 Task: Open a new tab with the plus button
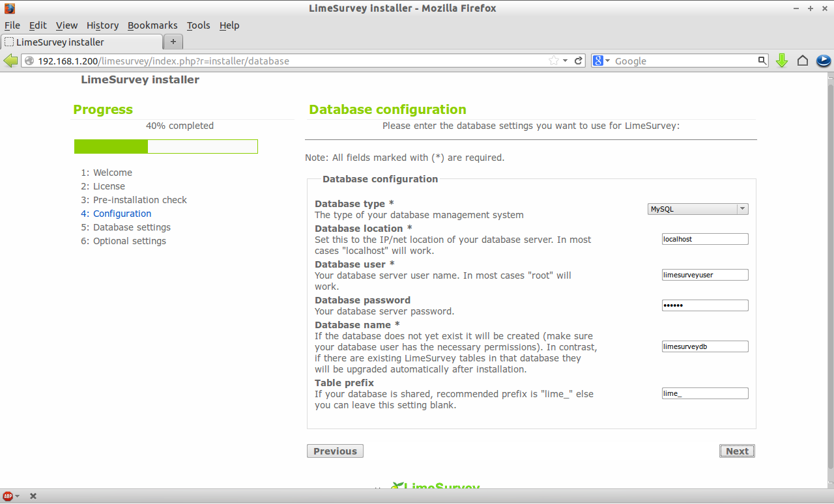[173, 42]
